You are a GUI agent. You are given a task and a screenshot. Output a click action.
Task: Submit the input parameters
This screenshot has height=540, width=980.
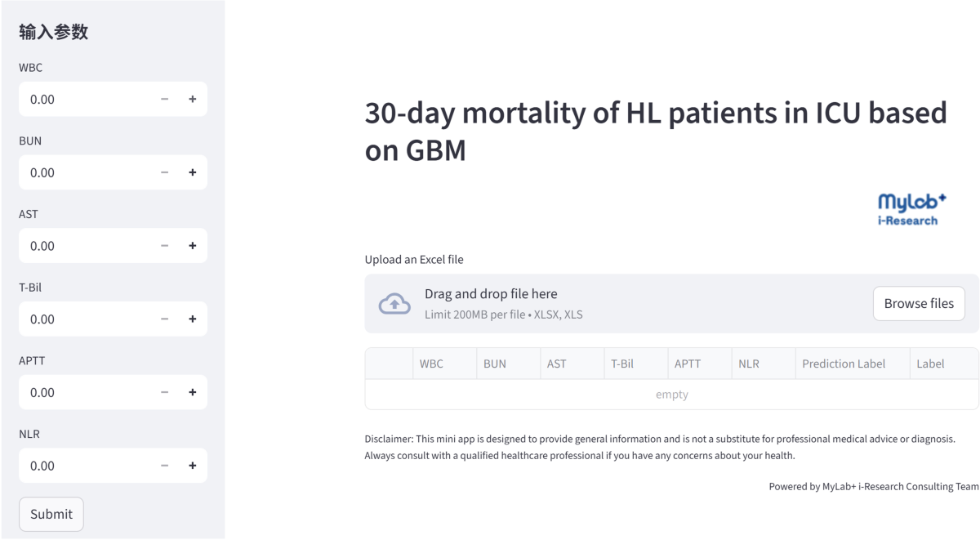(51, 514)
